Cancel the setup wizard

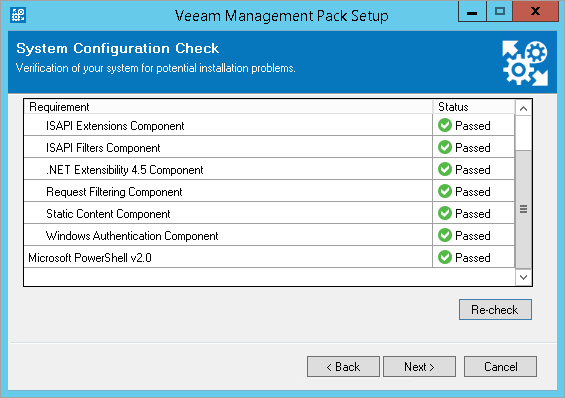coord(500,367)
